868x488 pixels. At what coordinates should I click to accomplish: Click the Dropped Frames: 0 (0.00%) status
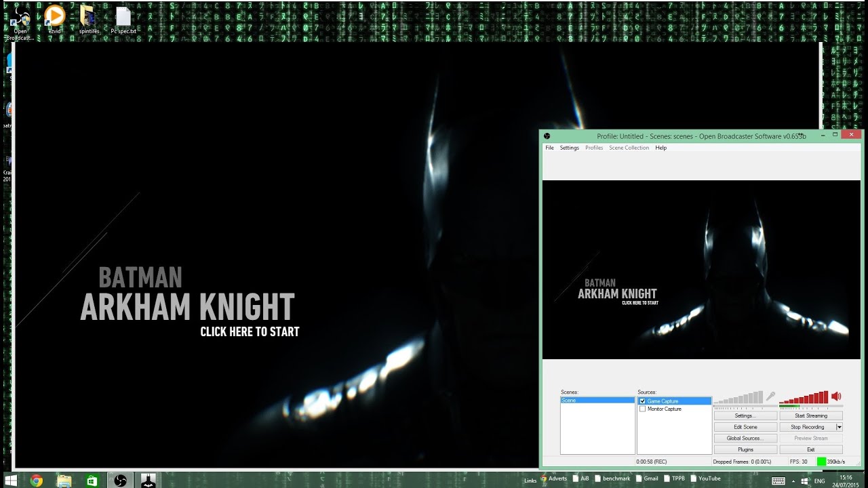pyautogui.click(x=743, y=462)
